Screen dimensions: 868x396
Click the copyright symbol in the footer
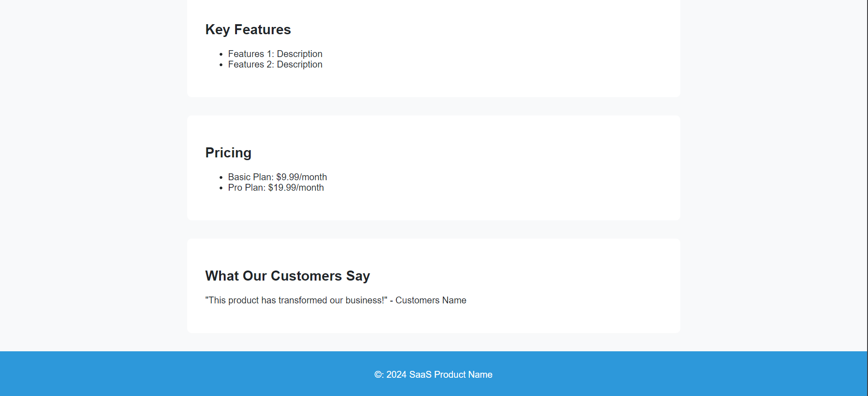(379, 375)
